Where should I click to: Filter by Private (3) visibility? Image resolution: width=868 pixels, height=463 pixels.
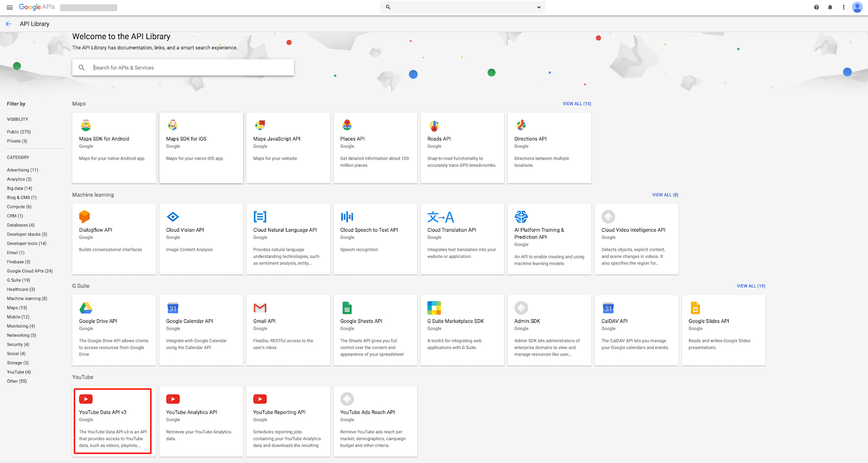coord(17,141)
